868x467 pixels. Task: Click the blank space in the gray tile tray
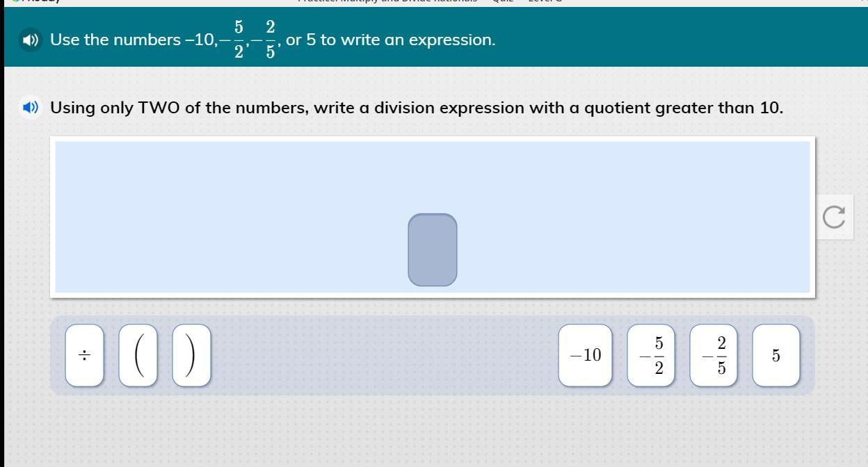(384, 355)
